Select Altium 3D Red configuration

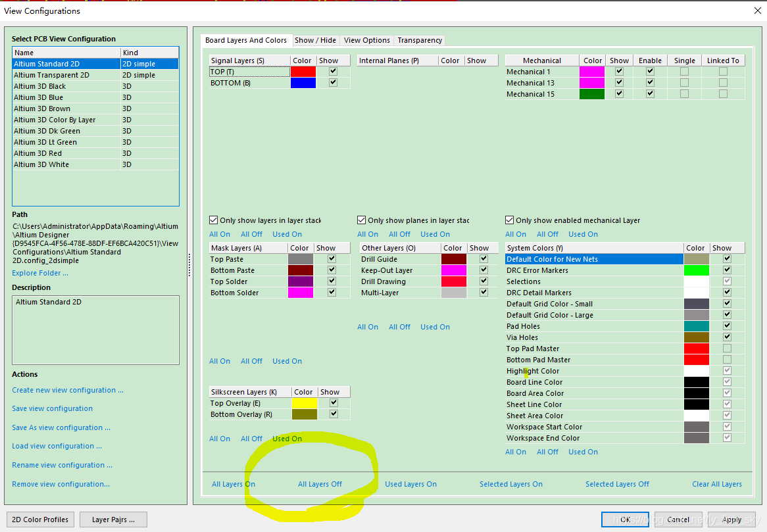[95, 153]
